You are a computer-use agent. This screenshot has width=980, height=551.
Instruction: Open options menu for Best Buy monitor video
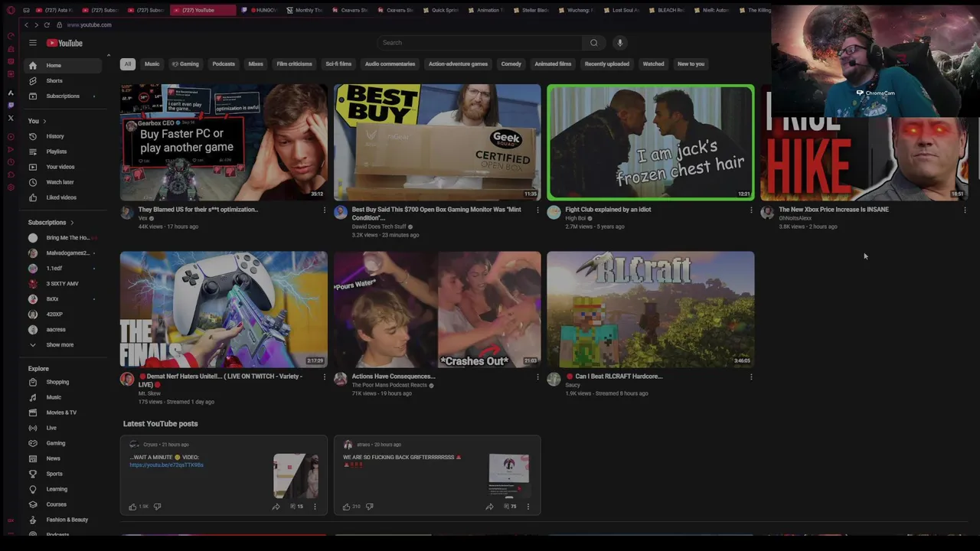coord(537,210)
